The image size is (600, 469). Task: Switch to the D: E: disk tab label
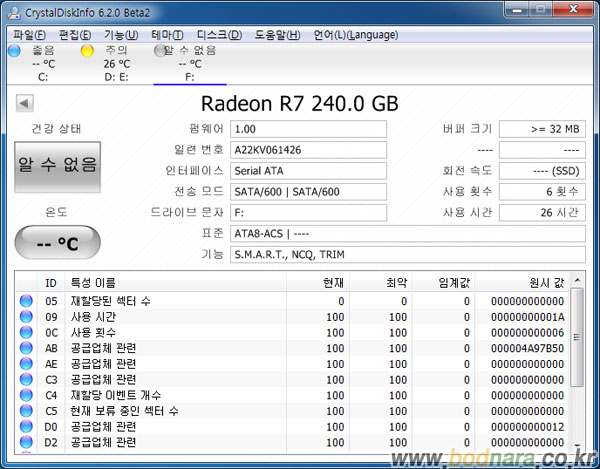[116, 77]
